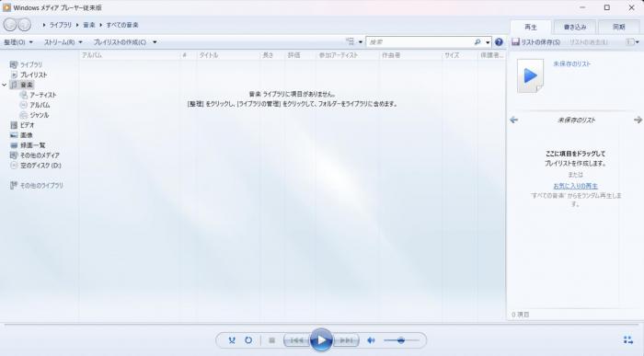Open the playlist creation dropdown arrow
This screenshot has height=356, width=644.
click(155, 42)
